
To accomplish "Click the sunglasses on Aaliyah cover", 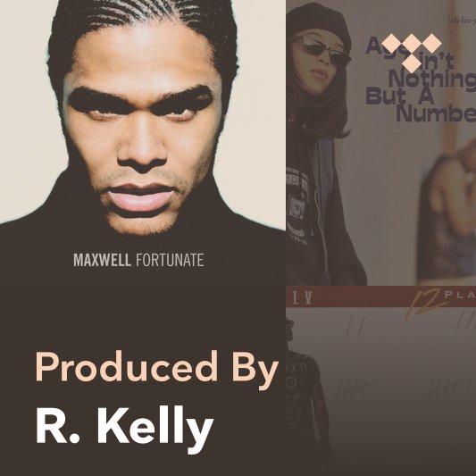I will coord(320,50).
